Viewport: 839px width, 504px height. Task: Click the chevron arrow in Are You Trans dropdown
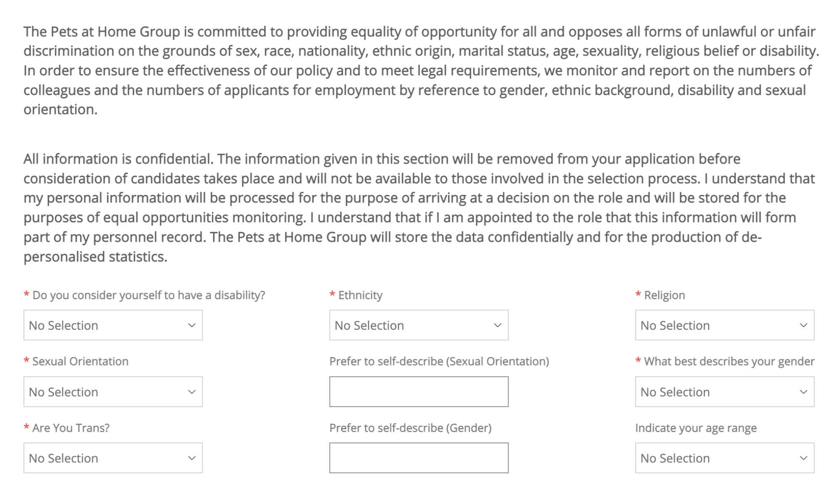(192, 458)
